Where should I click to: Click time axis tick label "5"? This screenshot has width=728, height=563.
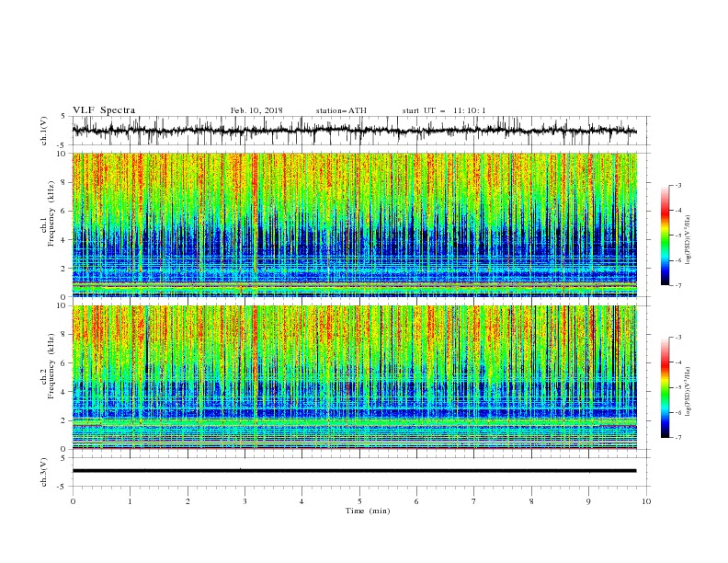point(359,501)
